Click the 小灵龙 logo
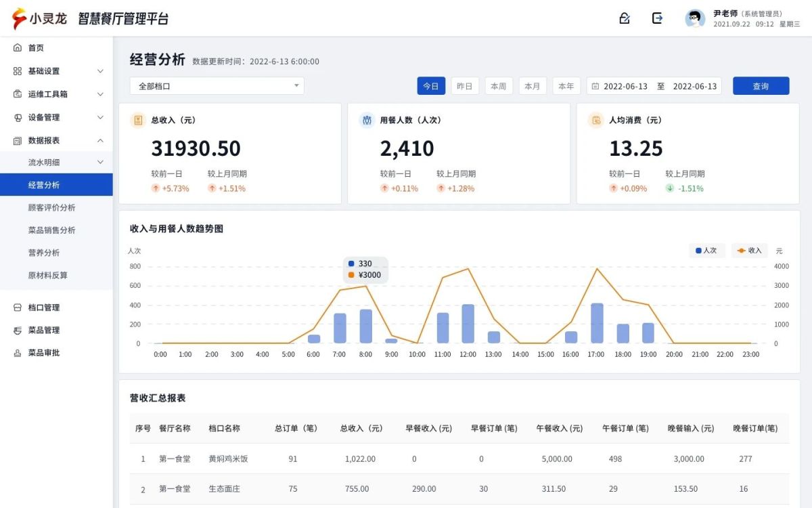The image size is (812, 508). [39, 18]
